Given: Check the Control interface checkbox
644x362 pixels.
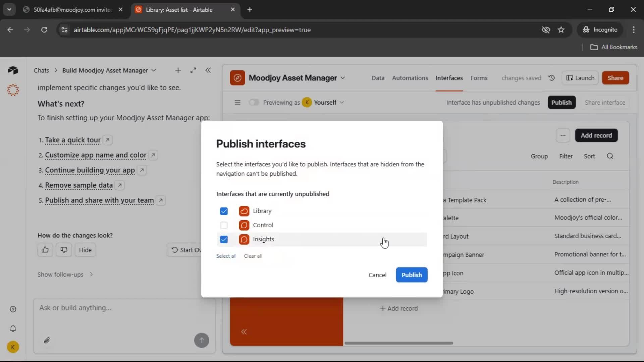Looking at the screenshot, I should [x=224, y=225].
